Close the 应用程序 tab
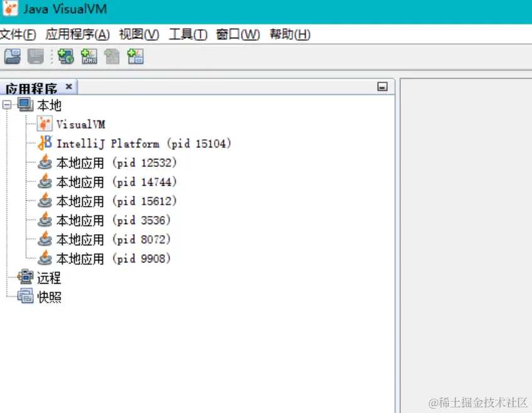The height and width of the screenshot is (413, 532). click(69, 87)
